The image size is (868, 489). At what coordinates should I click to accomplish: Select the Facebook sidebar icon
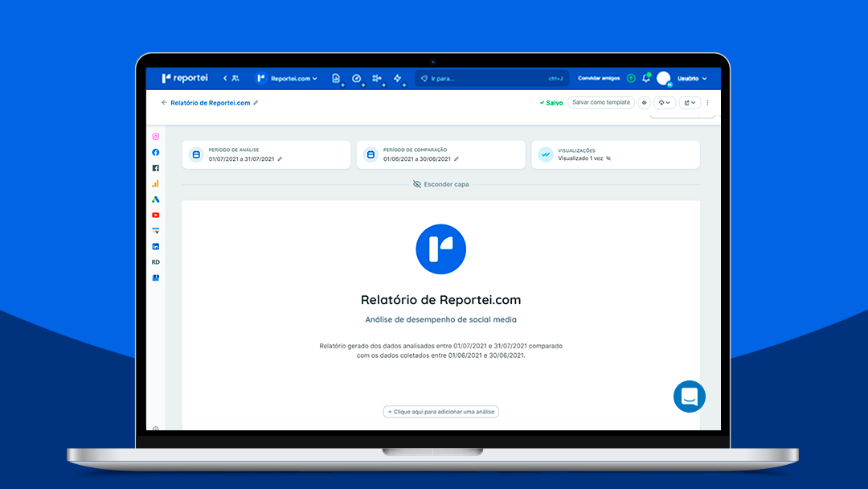pyautogui.click(x=156, y=152)
